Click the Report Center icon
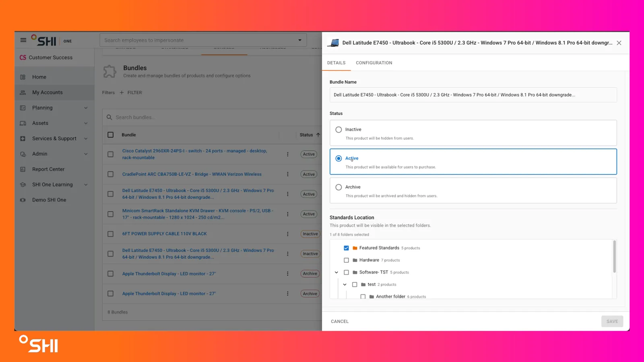The height and width of the screenshot is (362, 644). (x=23, y=169)
